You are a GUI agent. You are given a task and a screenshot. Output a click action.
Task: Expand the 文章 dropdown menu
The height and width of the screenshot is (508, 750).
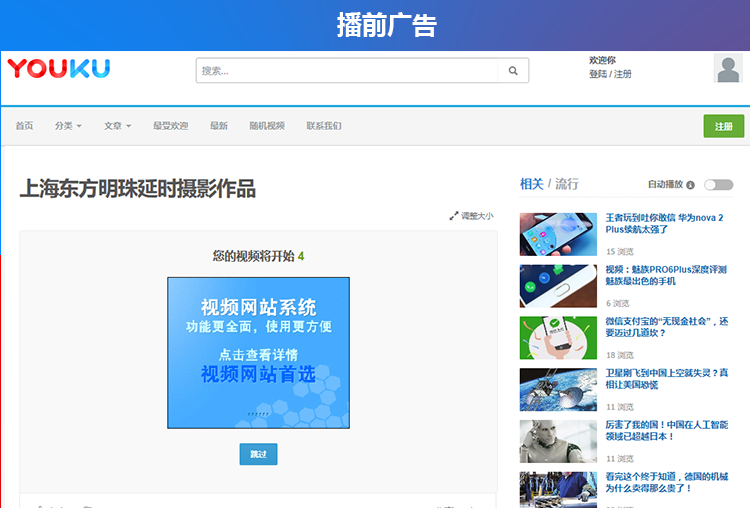click(x=117, y=126)
